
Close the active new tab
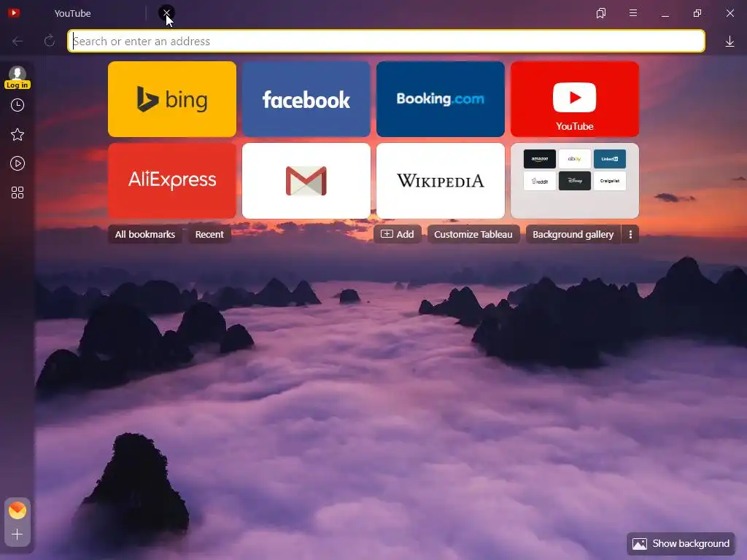pos(167,13)
